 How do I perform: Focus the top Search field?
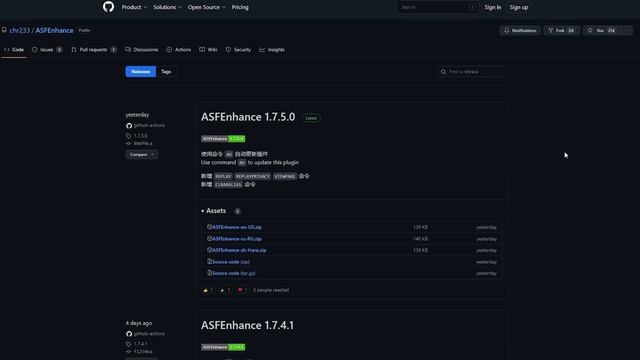click(437, 7)
